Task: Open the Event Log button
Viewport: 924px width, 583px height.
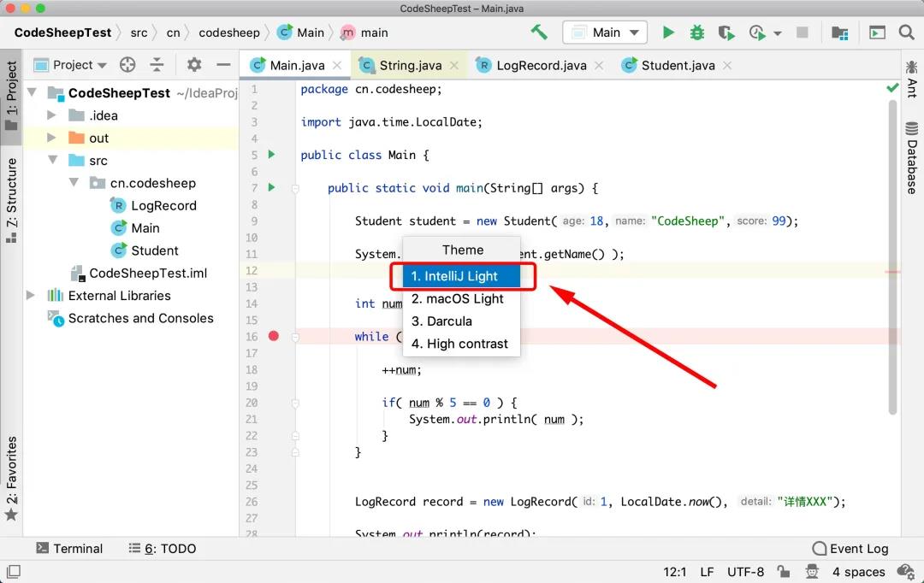Action: click(x=850, y=549)
